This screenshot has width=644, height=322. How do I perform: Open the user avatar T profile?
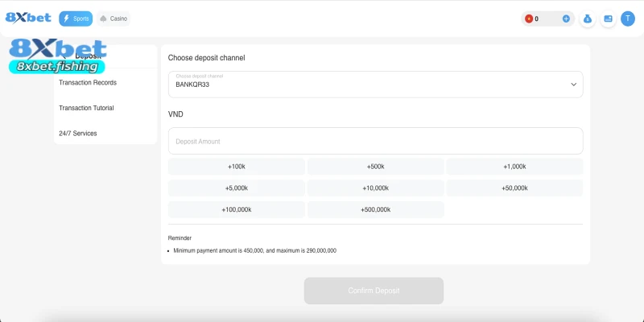pyautogui.click(x=628, y=19)
